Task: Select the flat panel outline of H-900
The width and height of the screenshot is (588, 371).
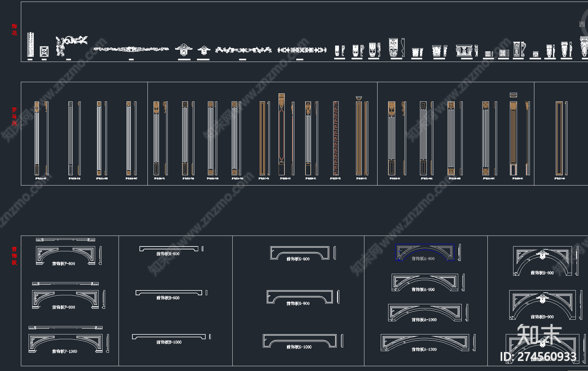Action: 169,293
